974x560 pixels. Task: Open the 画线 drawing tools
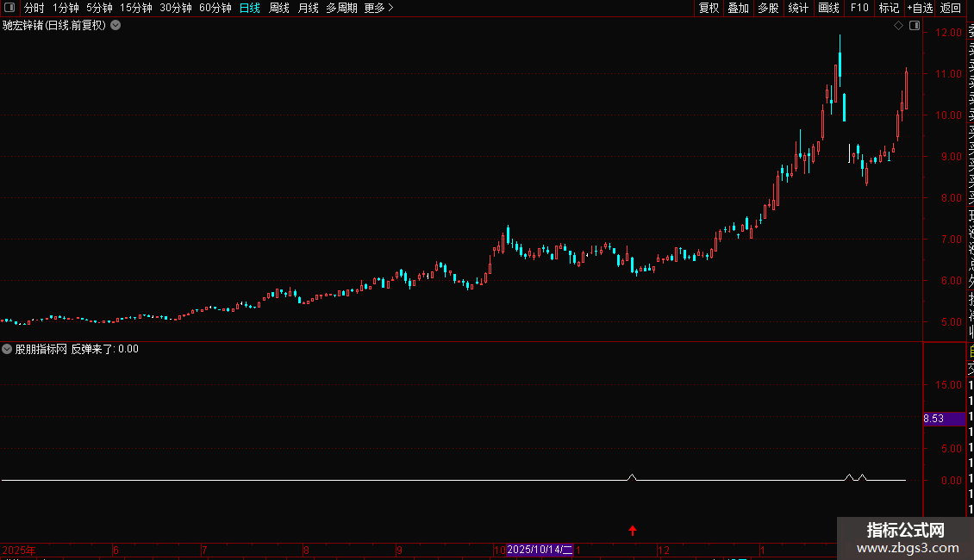tap(828, 8)
